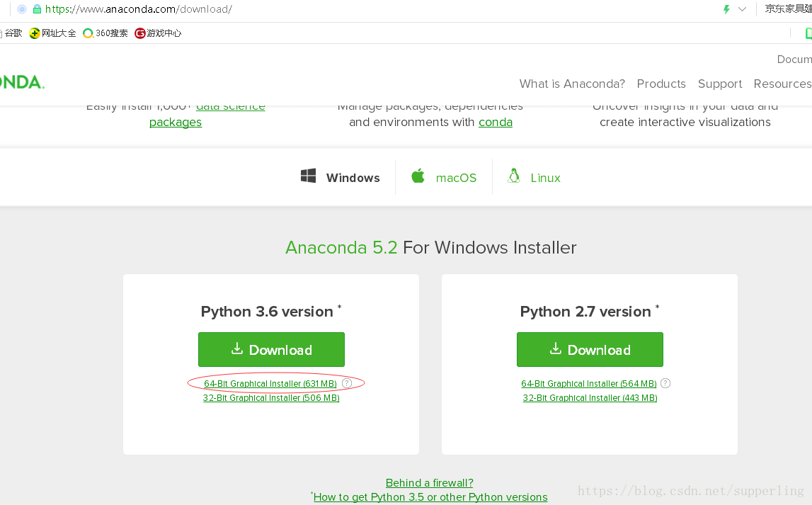Click the Python 3.6 version heading

(x=271, y=312)
